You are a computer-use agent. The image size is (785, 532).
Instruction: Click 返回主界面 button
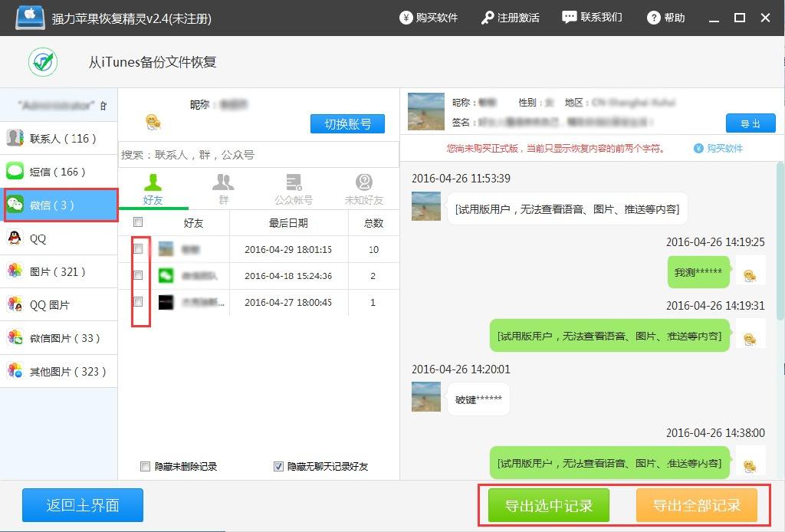point(83,505)
